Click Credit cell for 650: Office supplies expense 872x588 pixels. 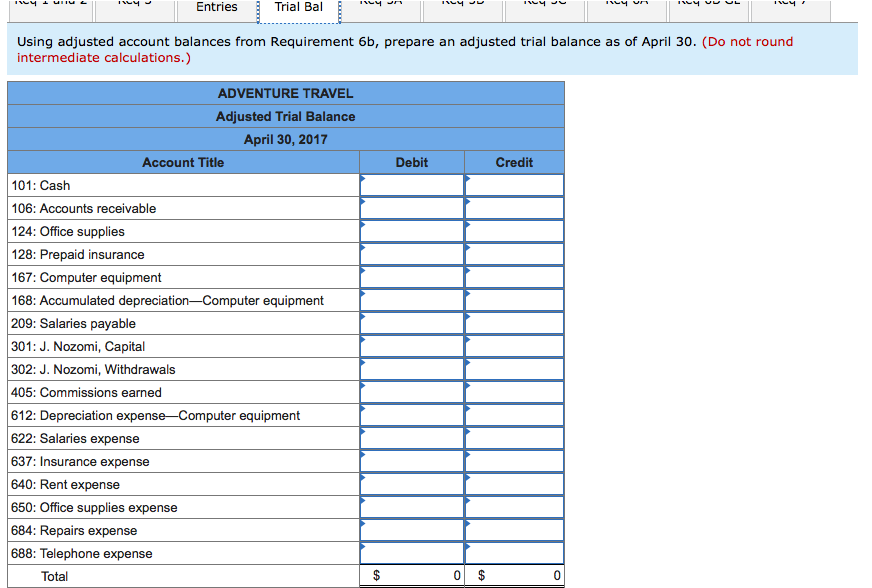(x=514, y=507)
